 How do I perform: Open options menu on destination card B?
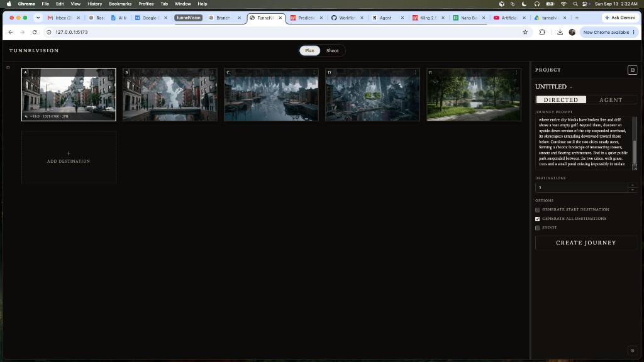click(213, 72)
